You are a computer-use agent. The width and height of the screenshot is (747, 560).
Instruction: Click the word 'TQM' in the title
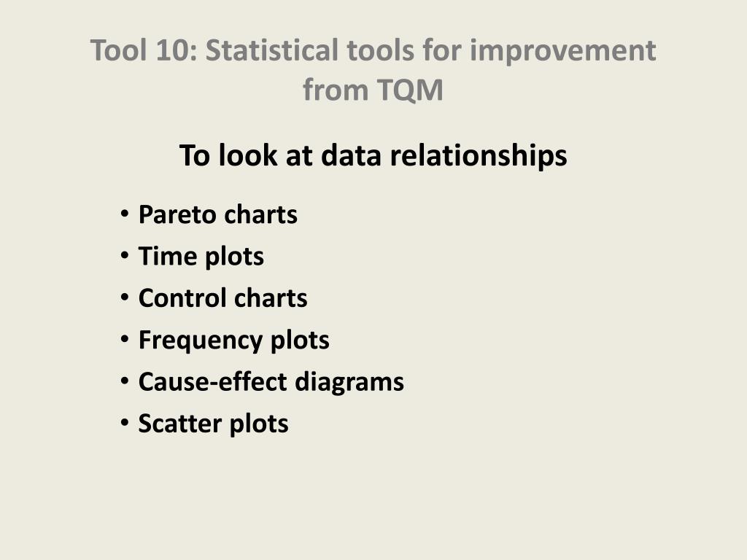coord(410,90)
